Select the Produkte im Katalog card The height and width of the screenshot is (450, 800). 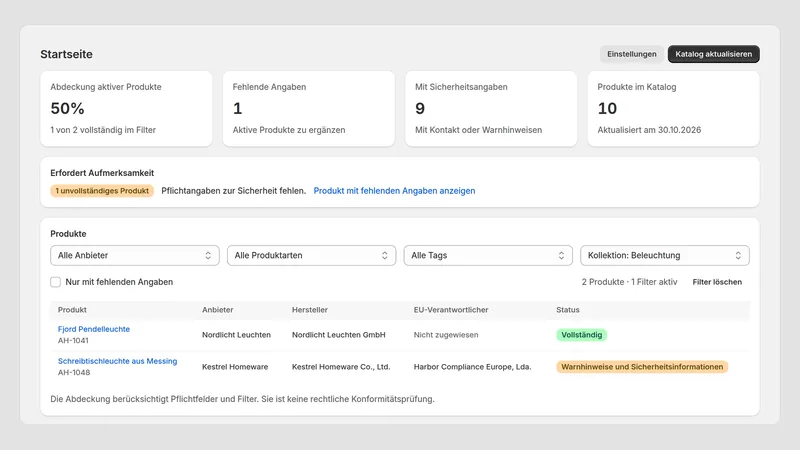click(673, 109)
